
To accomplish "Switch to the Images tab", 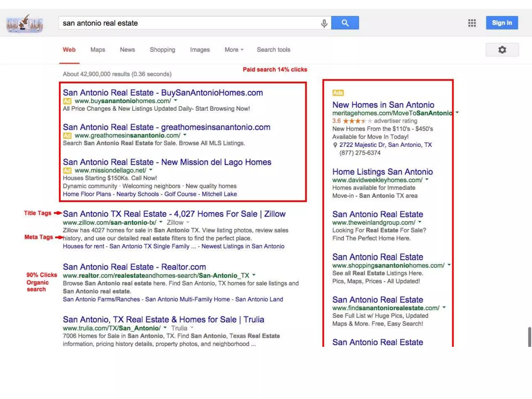I will 200,50.
